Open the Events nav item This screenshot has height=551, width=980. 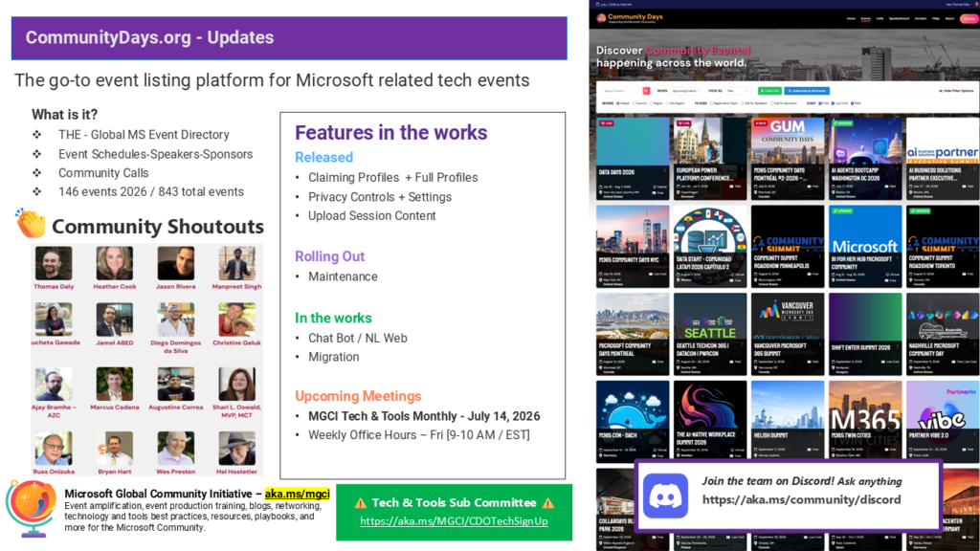click(865, 19)
